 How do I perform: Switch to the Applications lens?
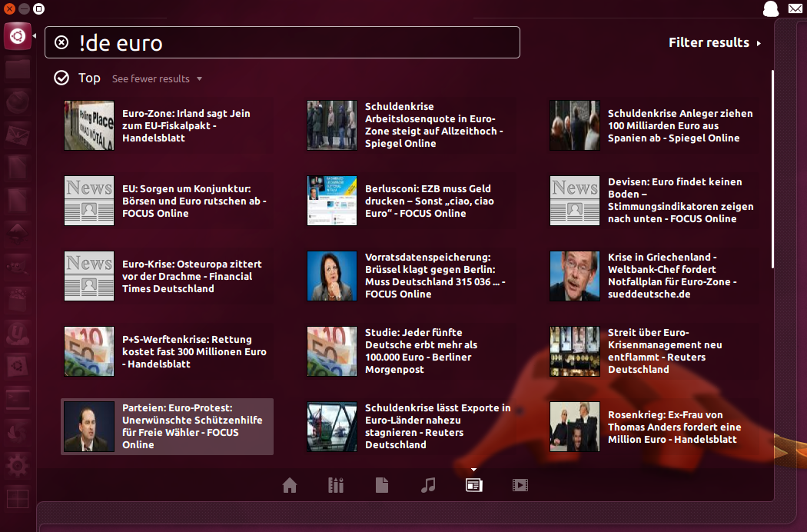tap(336, 485)
